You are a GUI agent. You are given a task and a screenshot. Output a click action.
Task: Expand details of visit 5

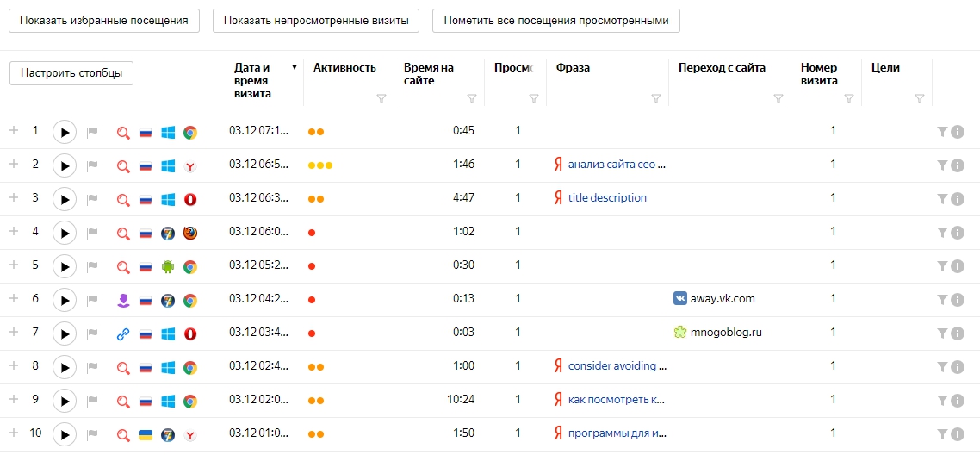[14, 265]
